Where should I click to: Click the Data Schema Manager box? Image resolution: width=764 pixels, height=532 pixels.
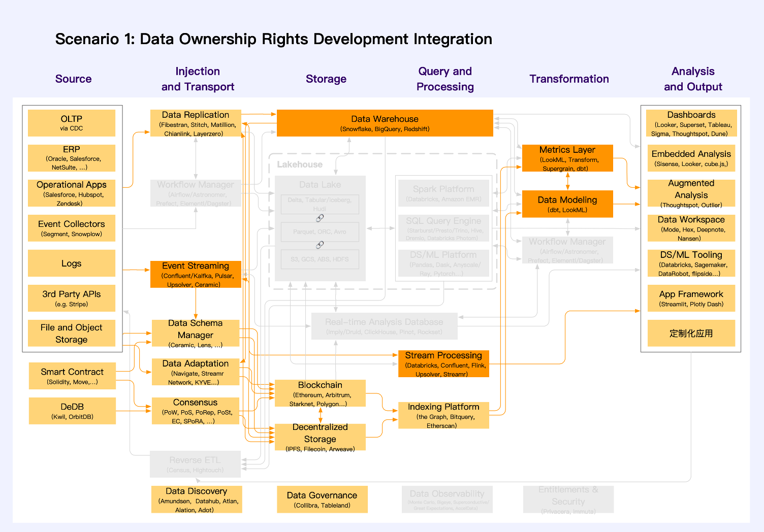coord(196,334)
